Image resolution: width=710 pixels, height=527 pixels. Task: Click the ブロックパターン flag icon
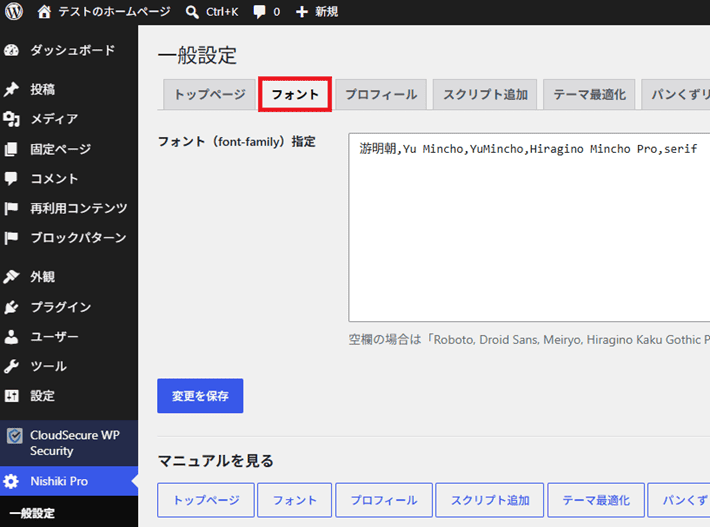[11, 238]
